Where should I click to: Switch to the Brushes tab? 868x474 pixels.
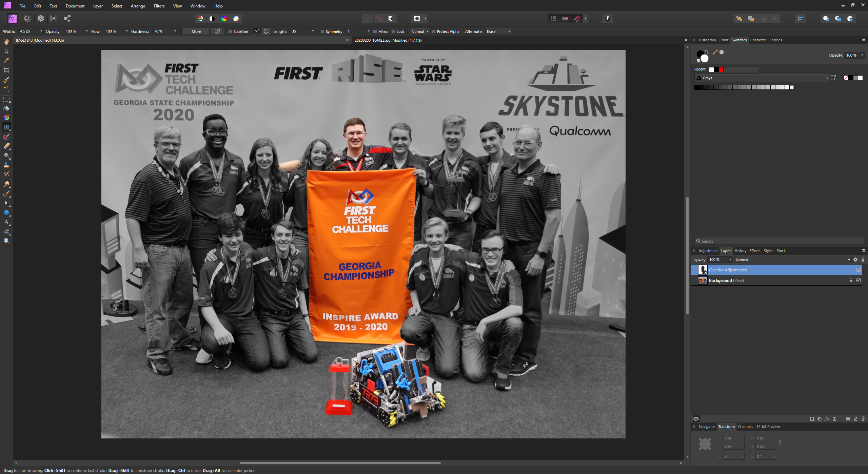pyautogui.click(x=775, y=40)
